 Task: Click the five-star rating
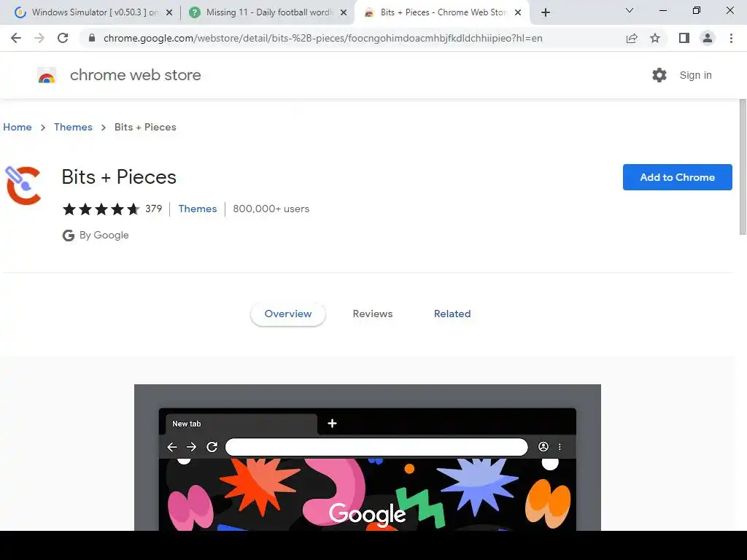tap(101, 209)
